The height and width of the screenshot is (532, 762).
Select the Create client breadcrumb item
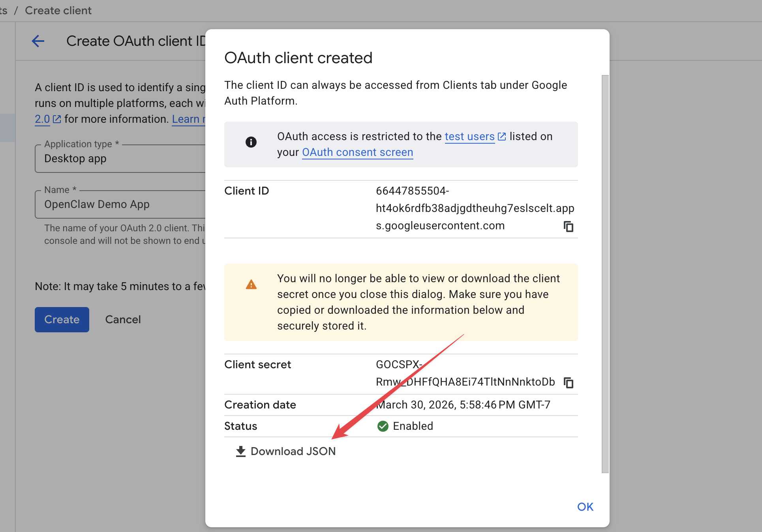click(58, 10)
